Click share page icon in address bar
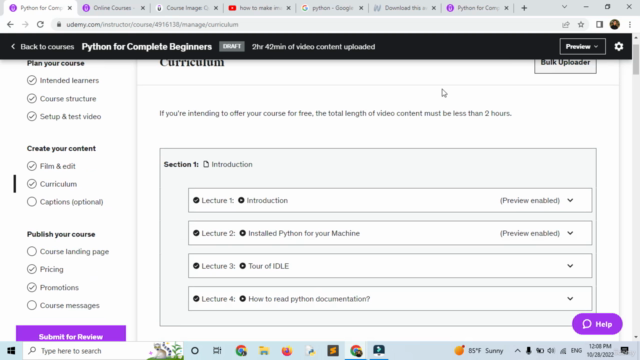Screen dimensions: 640x360 tap(566, 24)
